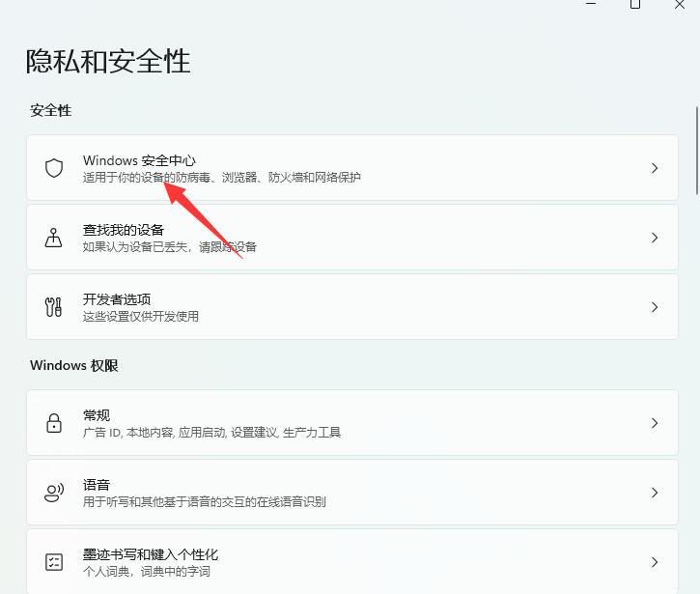Expand the Windows 安全中心 row chevron
The image size is (700, 594).
point(655,168)
